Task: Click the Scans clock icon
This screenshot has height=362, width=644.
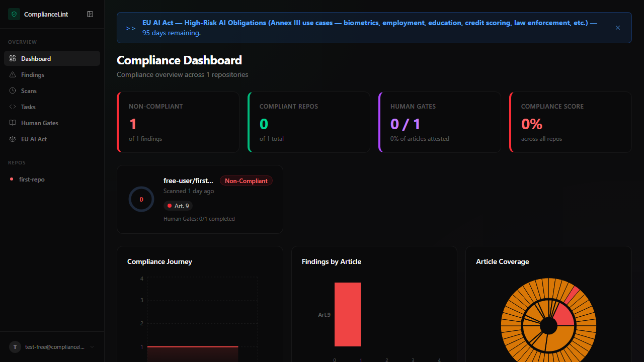Action: pyautogui.click(x=13, y=91)
